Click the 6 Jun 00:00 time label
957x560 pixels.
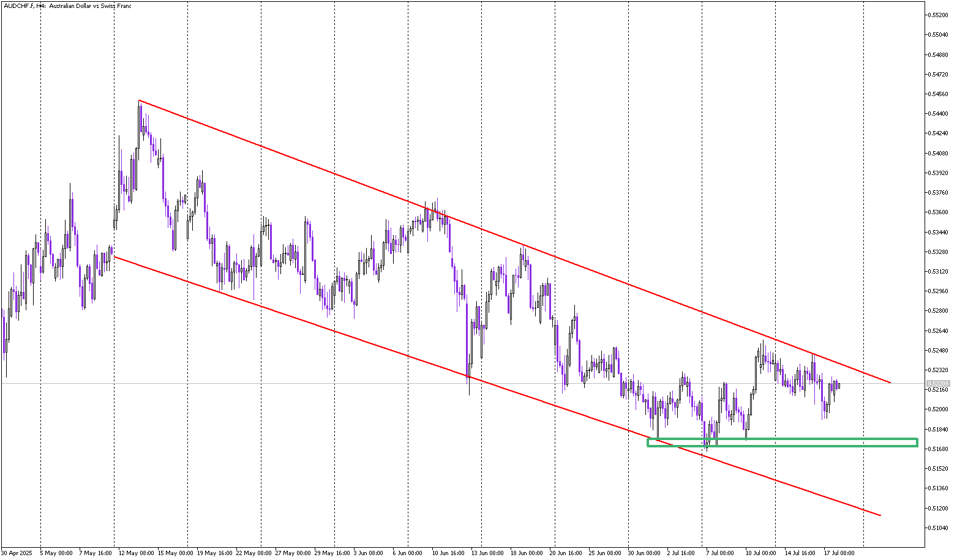coord(408,553)
